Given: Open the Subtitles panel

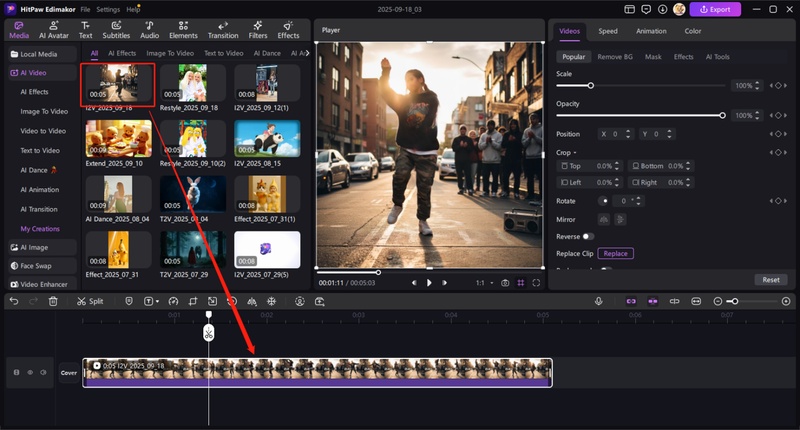Looking at the screenshot, I should coord(116,30).
